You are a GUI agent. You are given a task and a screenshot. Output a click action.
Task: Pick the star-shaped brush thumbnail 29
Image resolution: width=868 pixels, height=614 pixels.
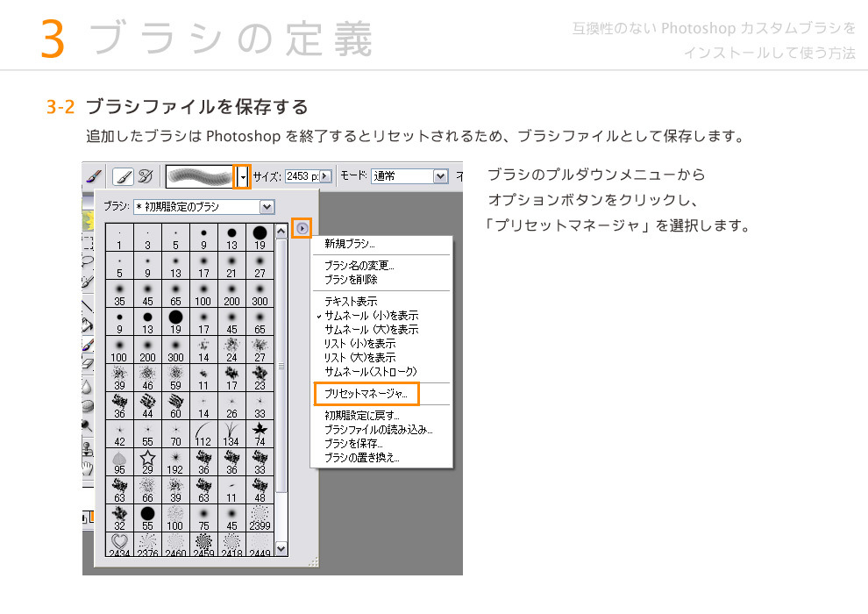(x=147, y=460)
